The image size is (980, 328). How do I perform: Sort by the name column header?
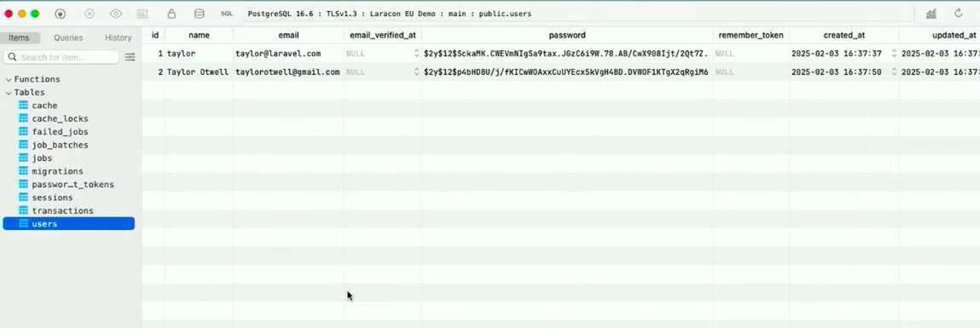tap(200, 36)
